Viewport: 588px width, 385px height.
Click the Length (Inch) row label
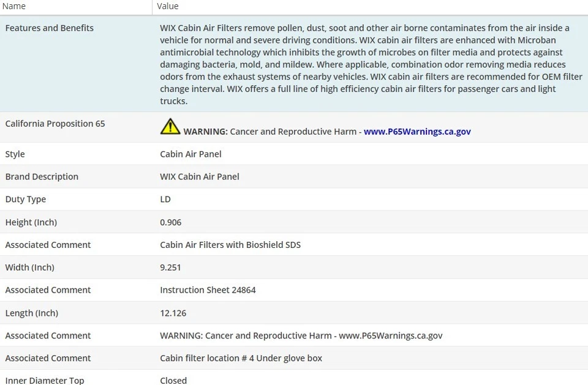point(32,313)
